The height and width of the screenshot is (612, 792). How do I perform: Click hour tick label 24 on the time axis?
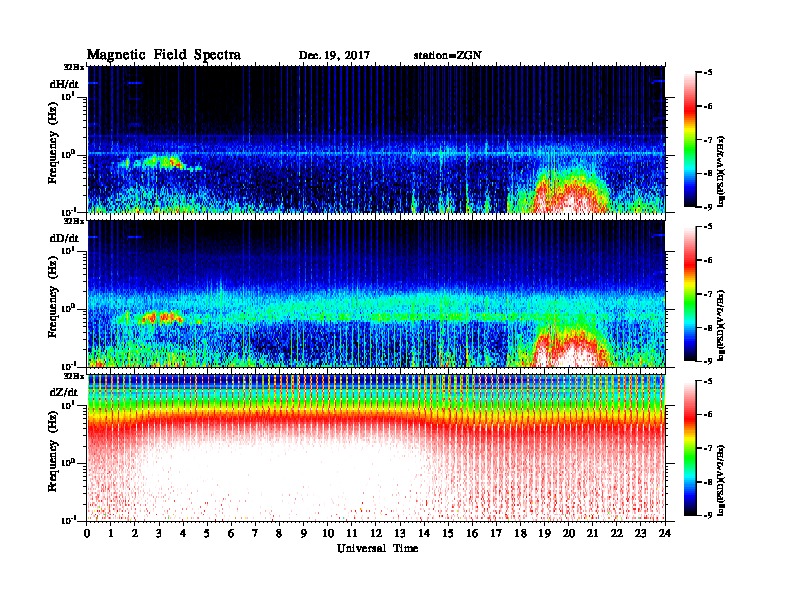click(x=665, y=534)
